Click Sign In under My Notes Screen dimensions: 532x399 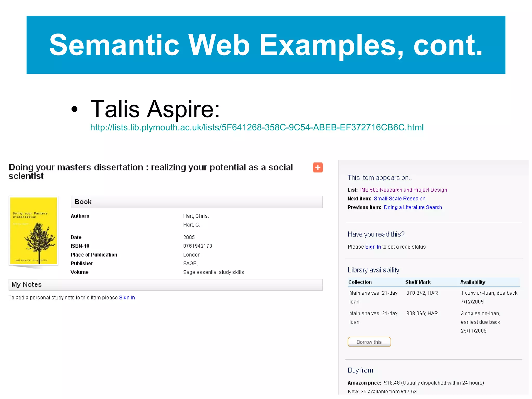127,298
